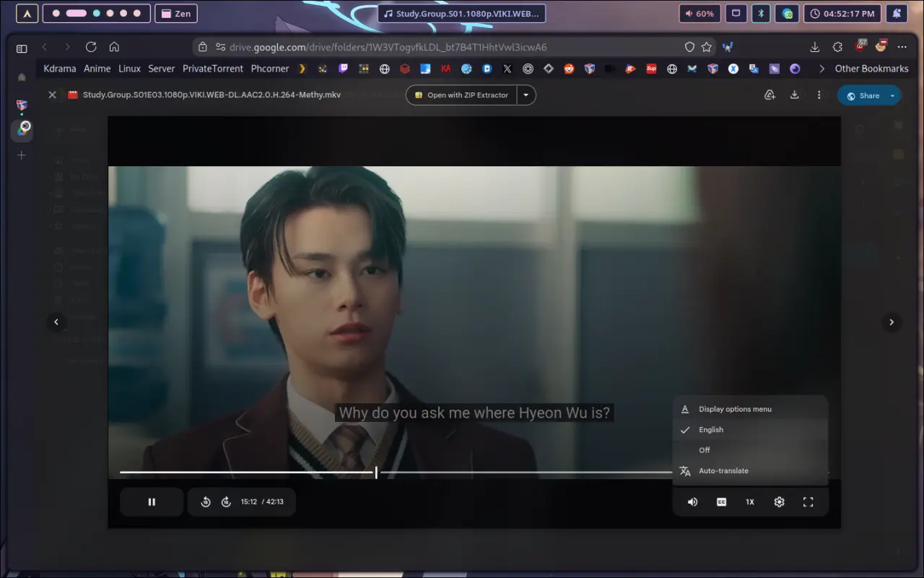Click the progress bar playhead marker

click(376, 473)
